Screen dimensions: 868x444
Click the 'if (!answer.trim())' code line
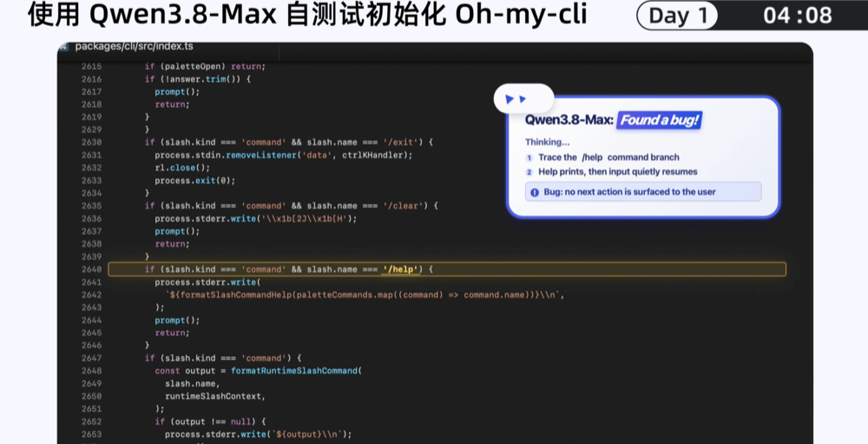pyautogui.click(x=198, y=79)
